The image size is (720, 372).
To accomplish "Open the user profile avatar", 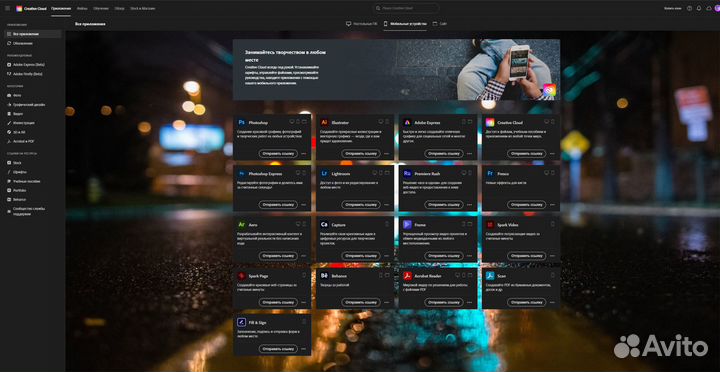I will (718, 8).
